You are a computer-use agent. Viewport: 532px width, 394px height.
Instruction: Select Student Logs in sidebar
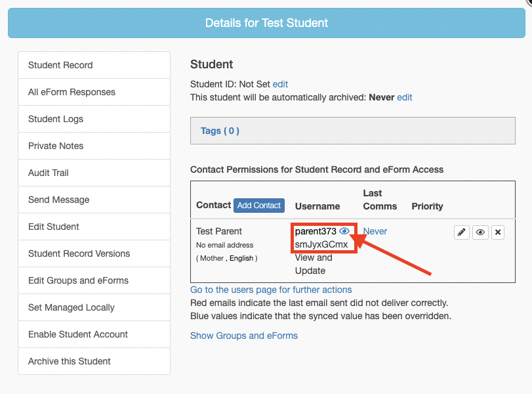pos(56,119)
